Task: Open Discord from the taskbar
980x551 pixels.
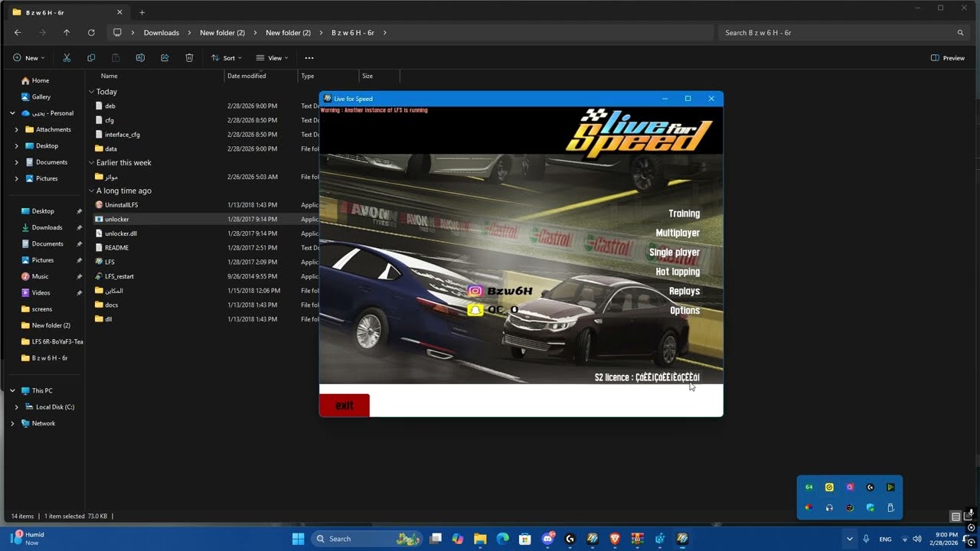Action: click(548, 539)
